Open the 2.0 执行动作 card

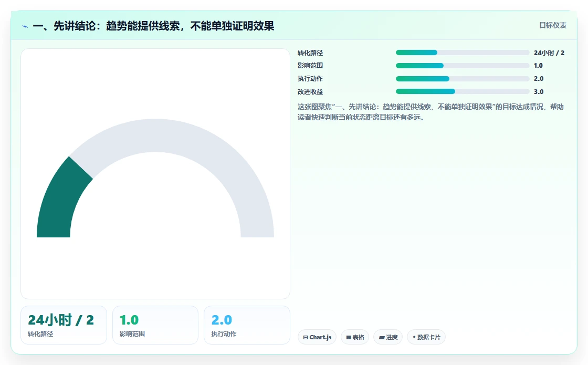coord(247,325)
